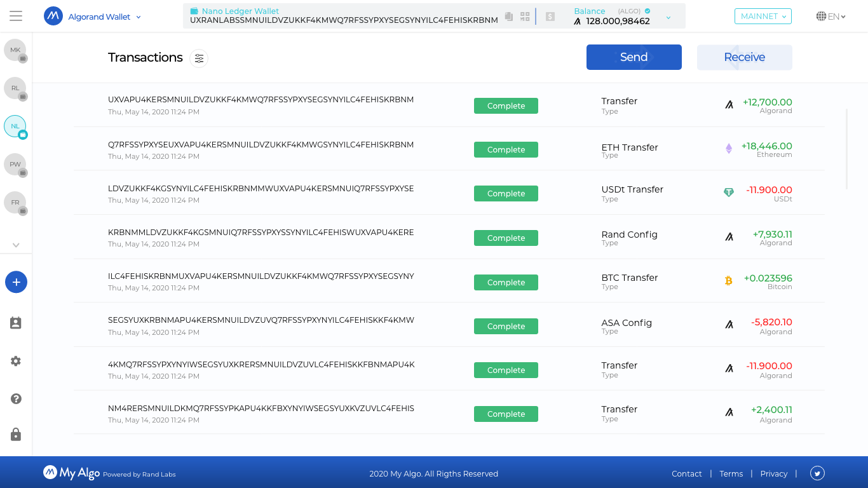Click the +18,446.00 Ethereum amount
The height and width of the screenshot is (488, 868).
[x=767, y=146]
